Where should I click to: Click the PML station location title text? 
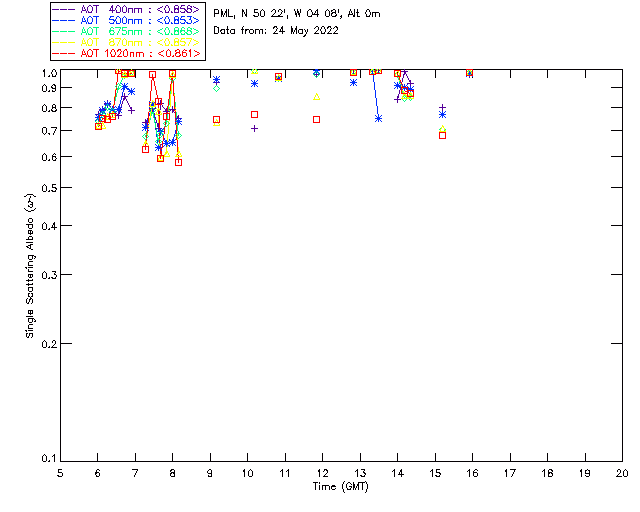[x=297, y=14]
